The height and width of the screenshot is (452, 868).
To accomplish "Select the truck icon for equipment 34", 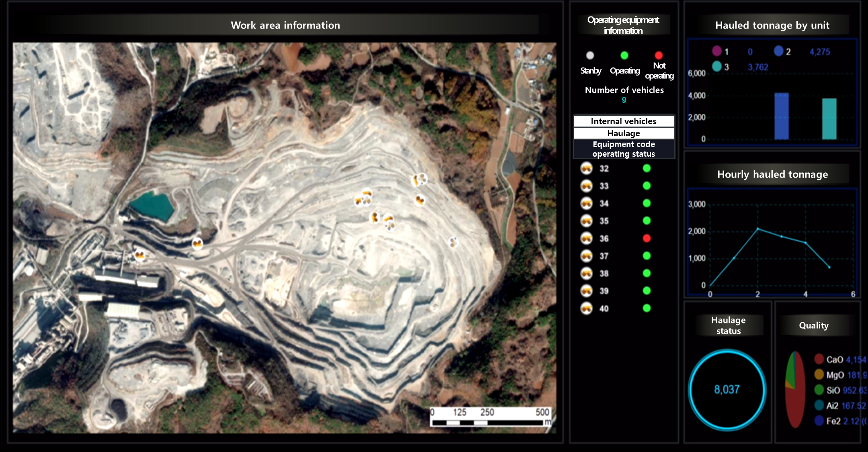I will pyautogui.click(x=586, y=203).
